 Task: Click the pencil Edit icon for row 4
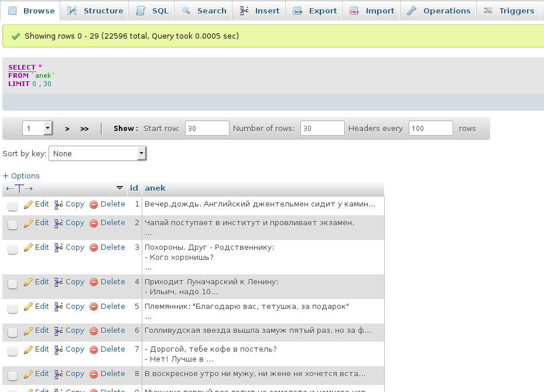click(28, 283)
